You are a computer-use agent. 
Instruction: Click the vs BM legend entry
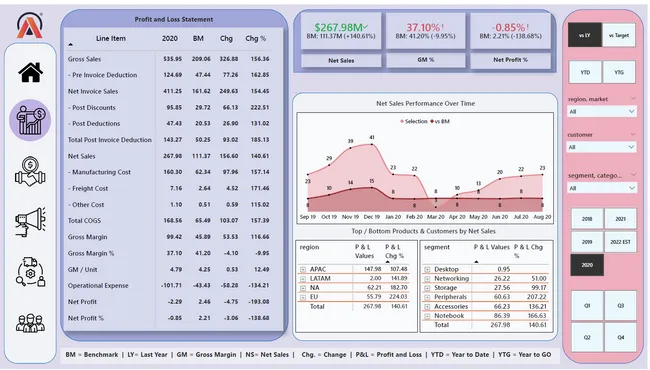coord(440,121)
